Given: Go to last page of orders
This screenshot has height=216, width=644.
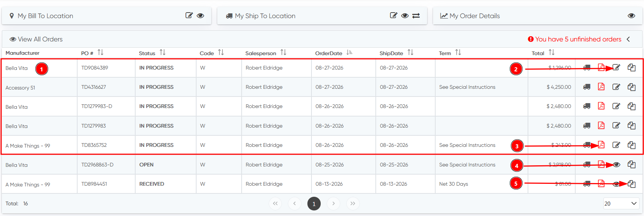Looking at the screenshot, I should point(353,203).
